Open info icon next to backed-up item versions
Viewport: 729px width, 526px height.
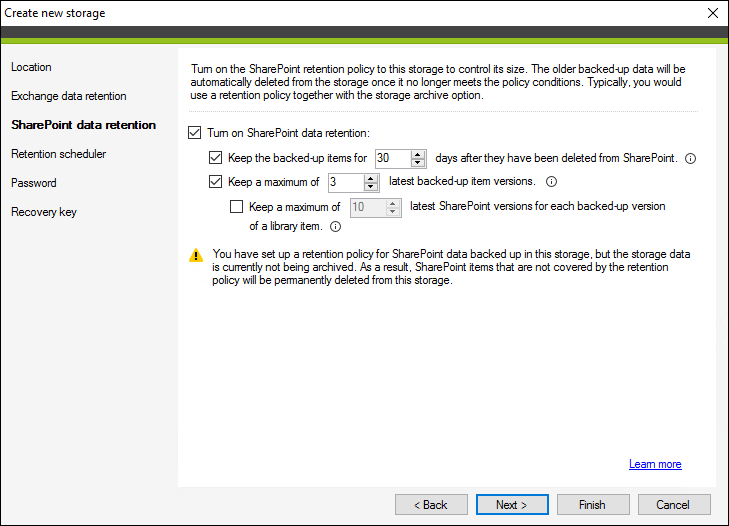pos(551,181)
